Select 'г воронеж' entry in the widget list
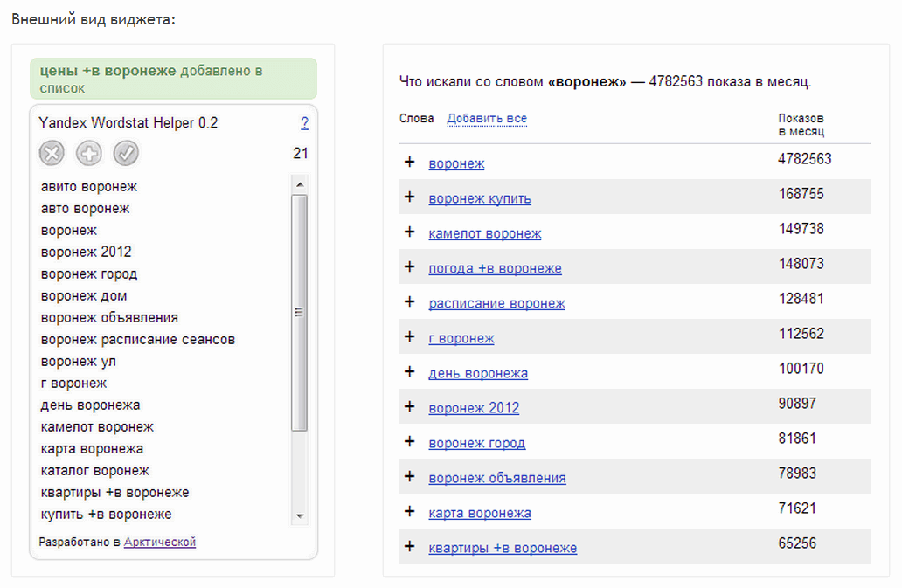 (x=73, y=384)
